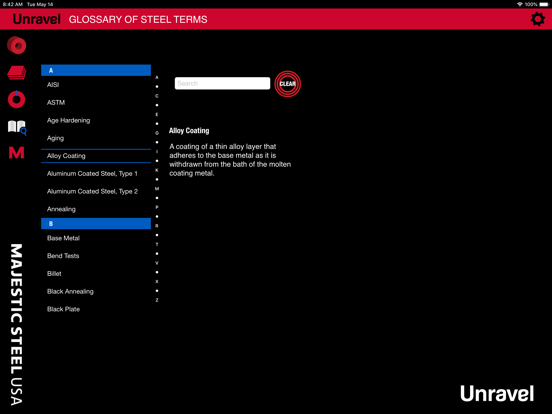Image resolution: width=552 pixels, height=414 pixels.
Task: Select the highlighted Alloy Coating entry
Action: [96, 156]
